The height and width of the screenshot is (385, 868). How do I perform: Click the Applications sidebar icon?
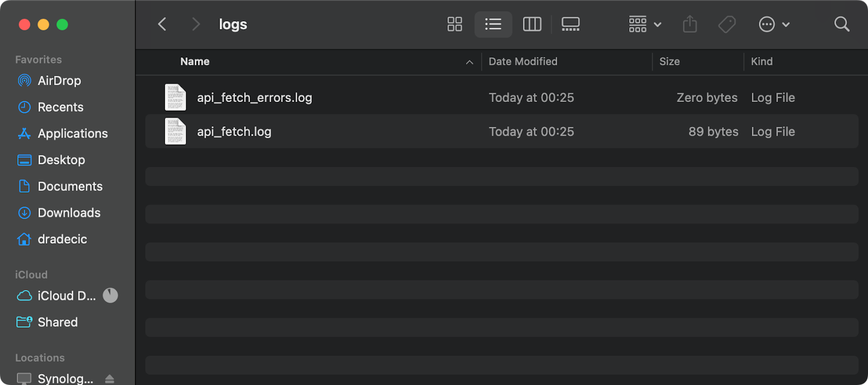(x=24, y=133)
